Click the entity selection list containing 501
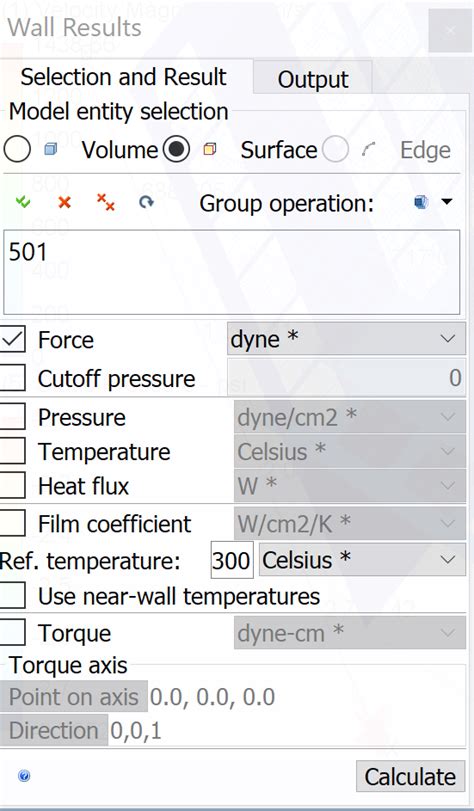The image size is (474, 811). [231, 272]
